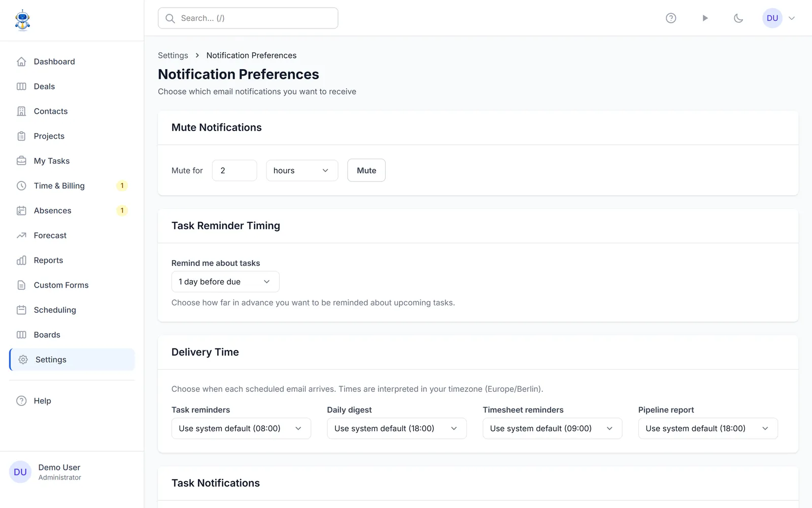Click the Time & Billing clock icon
Image resolution: width=812 pixels, height=508 pixels.
pyautogui.click(x=21, y=186)
